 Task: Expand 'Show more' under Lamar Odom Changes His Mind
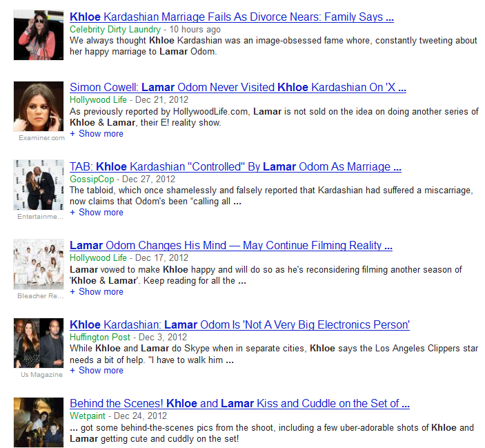[x=97, y=291]
